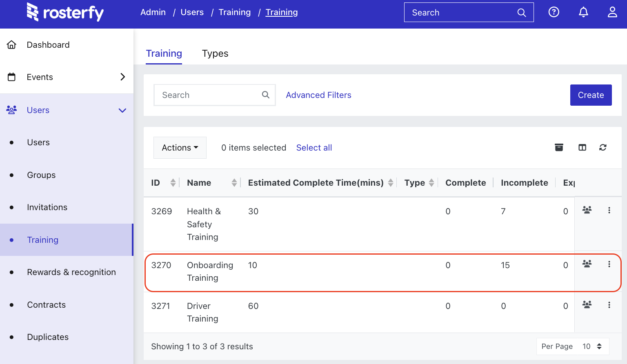Image resolution: width=627 pixels, height=364 pixels.
Task: Click Onboarding Training name
Action: (210, 271)
